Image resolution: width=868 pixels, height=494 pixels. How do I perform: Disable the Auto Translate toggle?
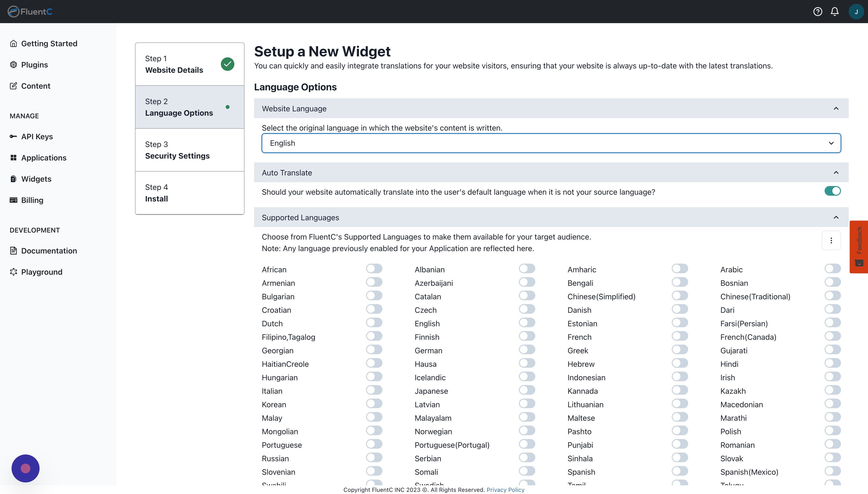(x=832, y=191)
